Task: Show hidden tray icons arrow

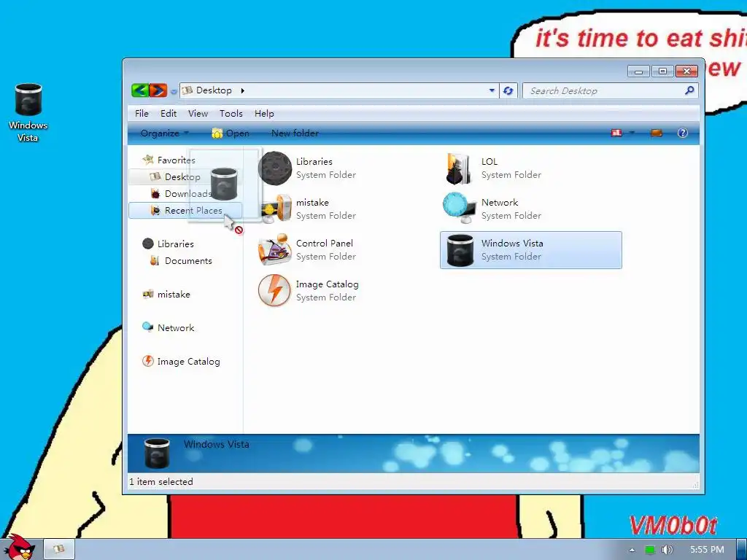Action: point(632,550)
